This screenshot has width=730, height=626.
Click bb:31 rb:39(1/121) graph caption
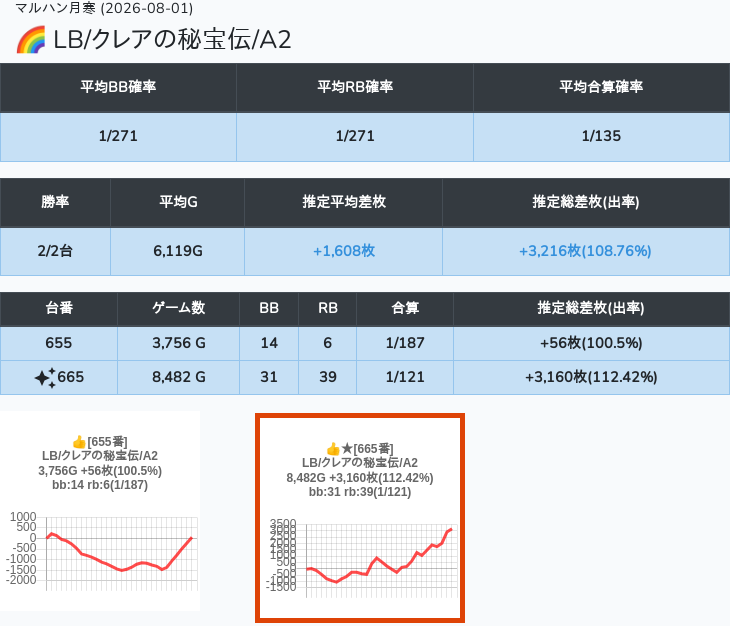(360, 492)
